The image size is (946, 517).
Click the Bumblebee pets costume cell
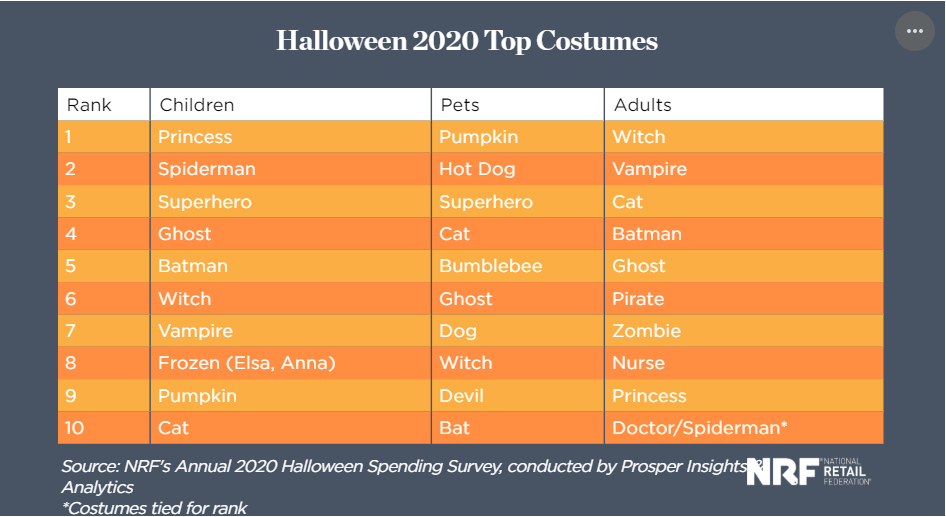(490, 266)
